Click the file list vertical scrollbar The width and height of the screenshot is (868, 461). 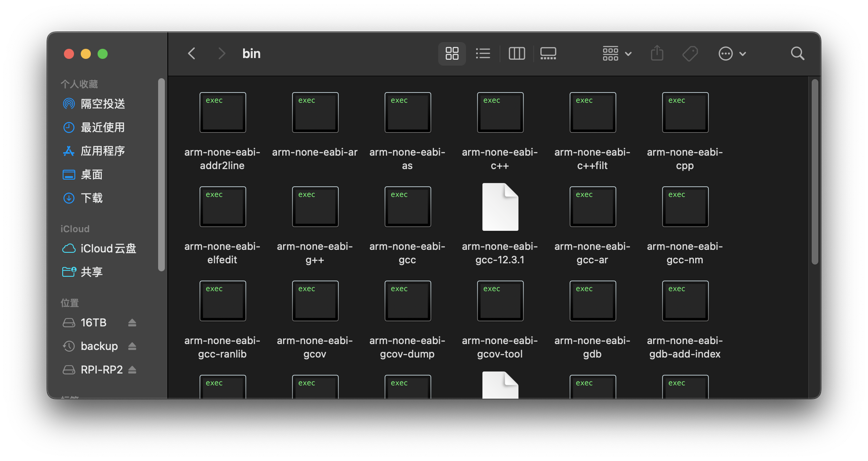coord(815,172)
